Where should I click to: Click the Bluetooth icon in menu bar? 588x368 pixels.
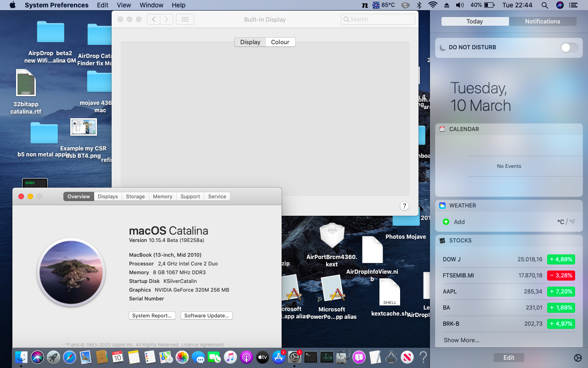pyautogui.click(x=419, y=5)
